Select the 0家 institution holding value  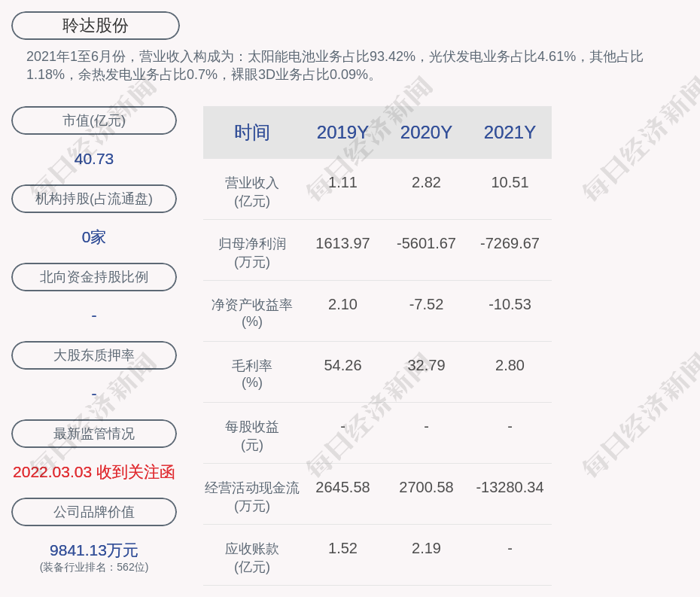(94, 237)
